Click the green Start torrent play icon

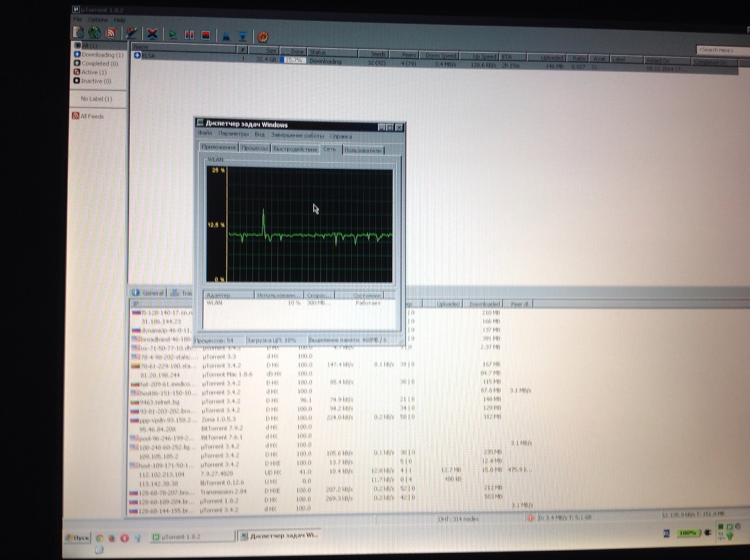point(173,34)
